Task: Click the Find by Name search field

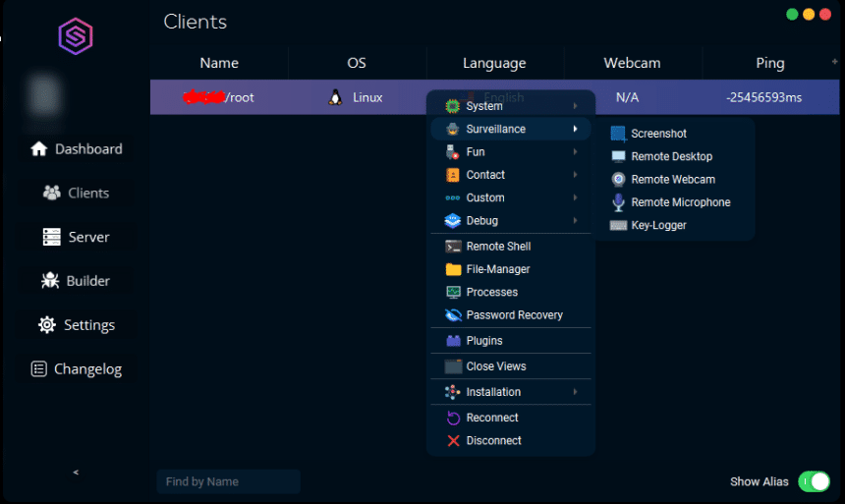Action: [228, 481]
